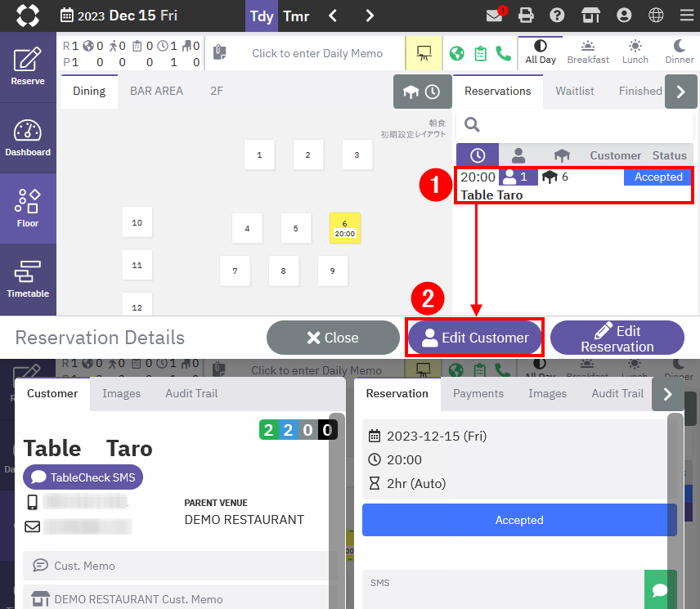Open the help question mark icon
This screenshot has height=609, width=700.
click(558, 16)
